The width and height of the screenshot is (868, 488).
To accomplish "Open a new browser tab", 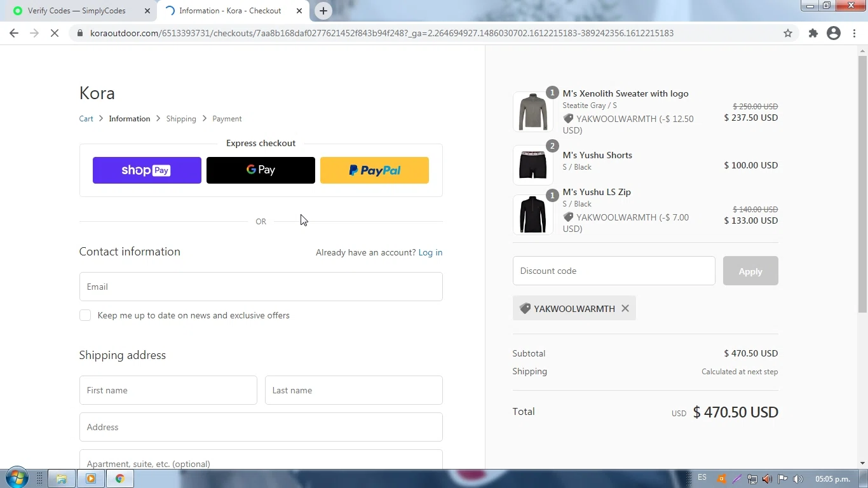I will pyautogui.click(x=323, y=11).
